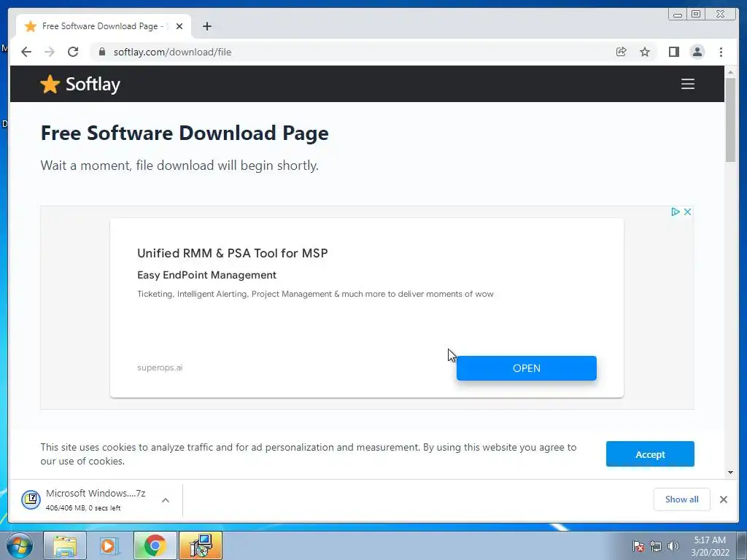Click the scrollbar down arrow
747x560 pixels.
[x=730, y=472]
